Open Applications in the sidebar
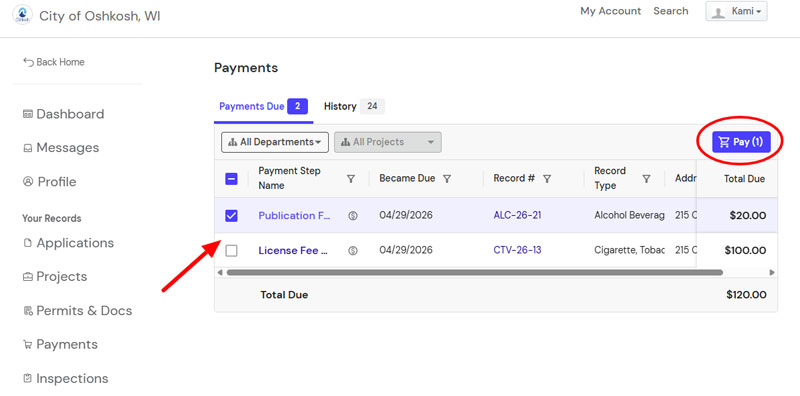The height and width of the screenshot is (396, 800). coord(68,243)
